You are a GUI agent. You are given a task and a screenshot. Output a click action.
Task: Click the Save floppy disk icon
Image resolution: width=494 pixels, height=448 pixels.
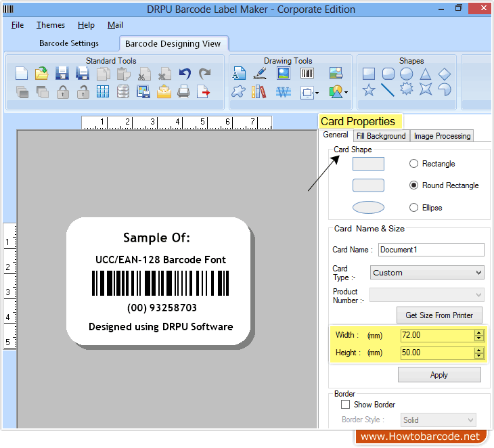[62, 73]
